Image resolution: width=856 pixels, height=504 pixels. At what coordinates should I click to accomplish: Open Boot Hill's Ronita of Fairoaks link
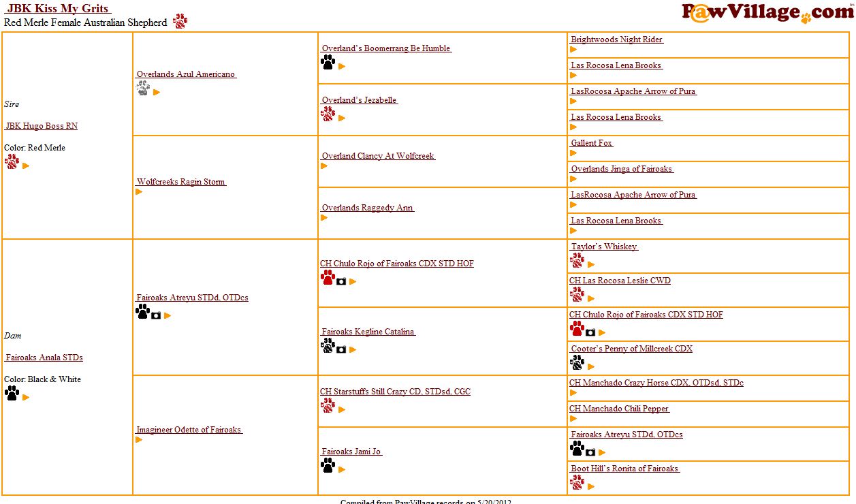coord(625,469)
